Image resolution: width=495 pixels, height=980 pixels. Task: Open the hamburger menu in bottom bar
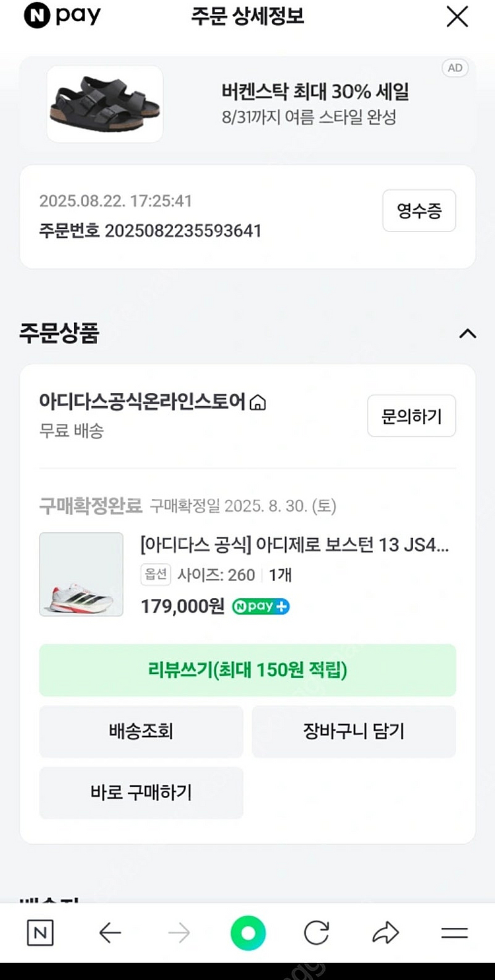tap(454, 933)
